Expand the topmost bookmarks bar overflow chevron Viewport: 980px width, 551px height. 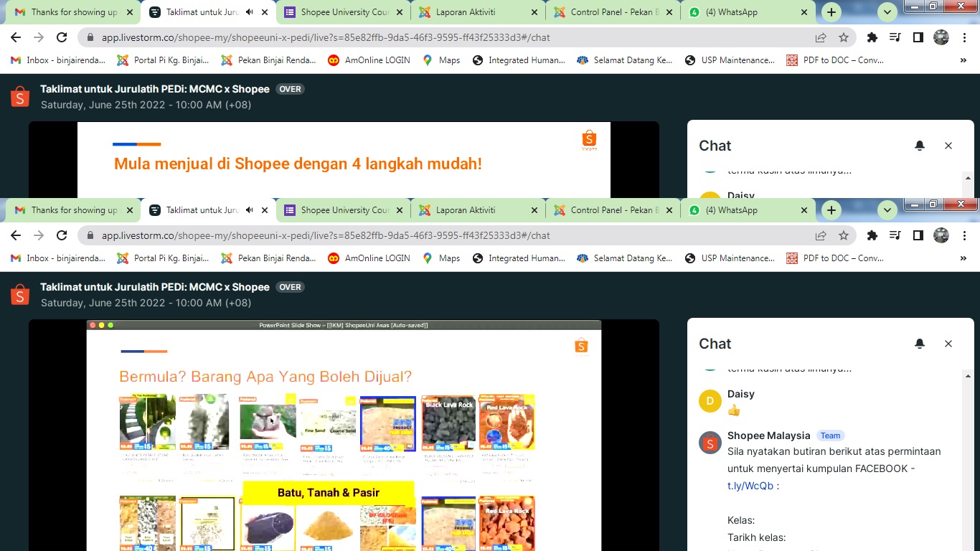963,60
